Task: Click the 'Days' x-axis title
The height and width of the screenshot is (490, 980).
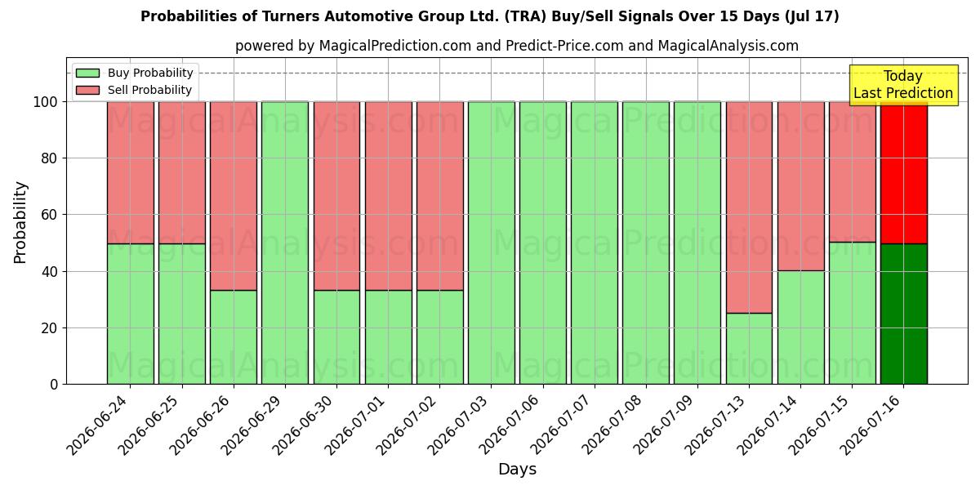Action: 517,470
